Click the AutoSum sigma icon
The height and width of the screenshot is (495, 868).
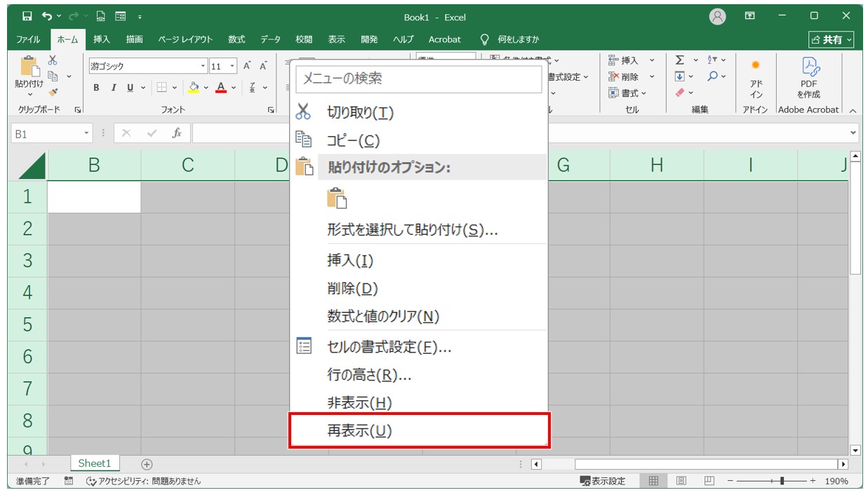(679, 60)
